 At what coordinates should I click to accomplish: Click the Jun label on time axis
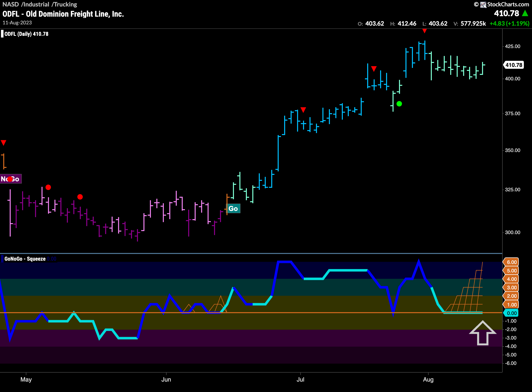pos(166,380)
